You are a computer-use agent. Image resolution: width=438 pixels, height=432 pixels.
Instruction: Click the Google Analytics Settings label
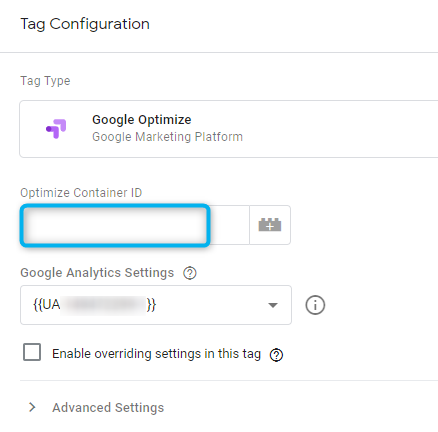[x=97, y=273]
